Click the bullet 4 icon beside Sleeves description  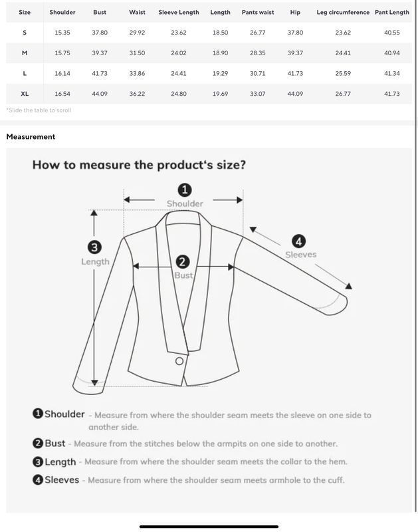(x=38, y=479)
